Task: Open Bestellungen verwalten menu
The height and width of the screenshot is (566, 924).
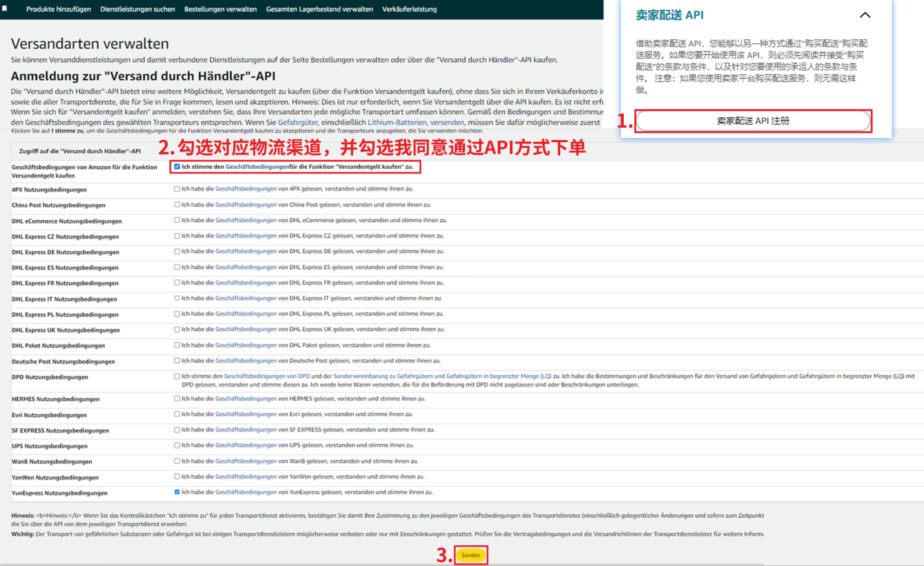Action: [220, 9]
